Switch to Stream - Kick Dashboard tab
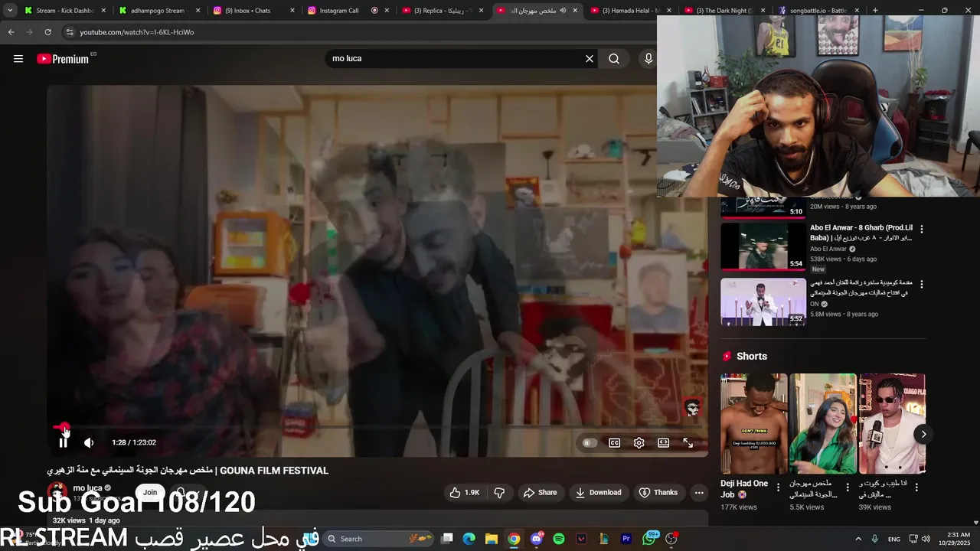Viewport: 980px width, 551px height. tap(64, 11)
